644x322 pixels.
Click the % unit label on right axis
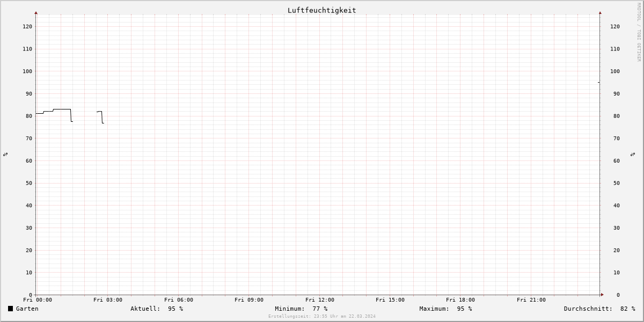tap(633, 155)
